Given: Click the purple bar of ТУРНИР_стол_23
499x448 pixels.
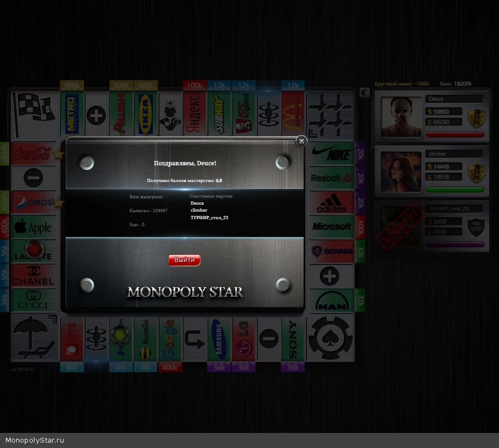Looking at the screenshot, I should pyautogui.click(x=455, y=244).
